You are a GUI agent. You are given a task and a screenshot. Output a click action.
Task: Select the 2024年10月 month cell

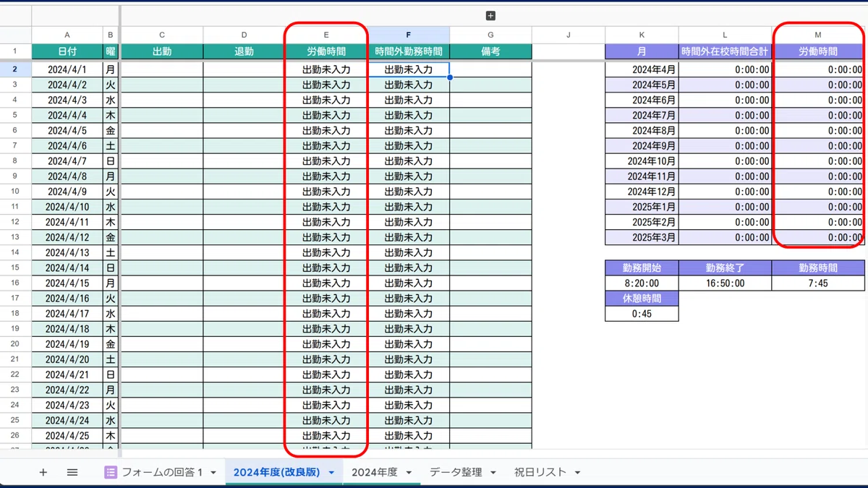[642, 161]
